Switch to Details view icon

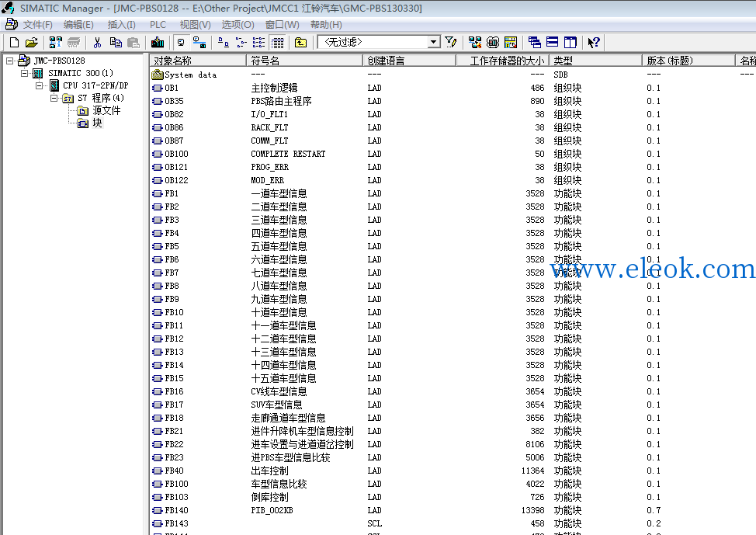(x=277, y=43)
